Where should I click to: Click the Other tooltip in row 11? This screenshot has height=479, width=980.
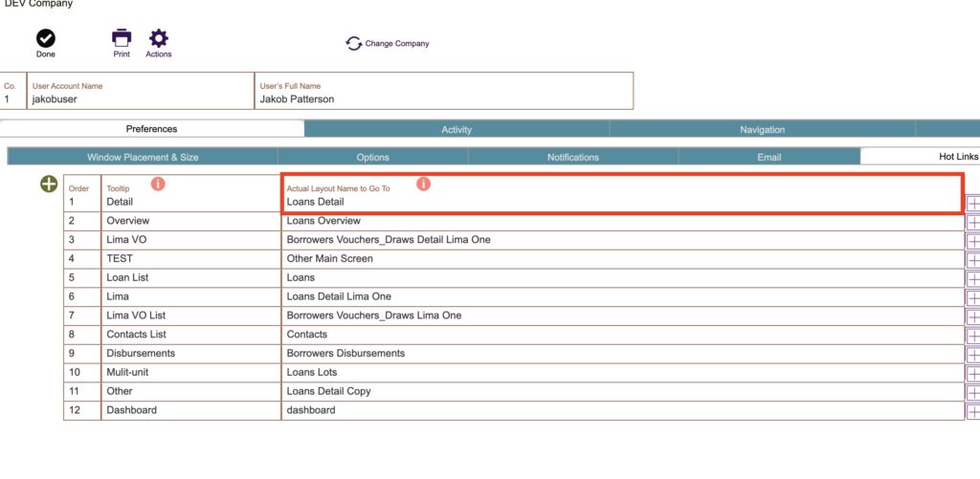pos(190,391)
